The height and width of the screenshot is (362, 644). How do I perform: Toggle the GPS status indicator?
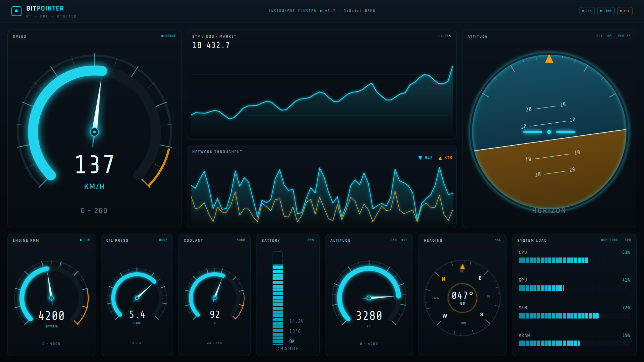587,11
